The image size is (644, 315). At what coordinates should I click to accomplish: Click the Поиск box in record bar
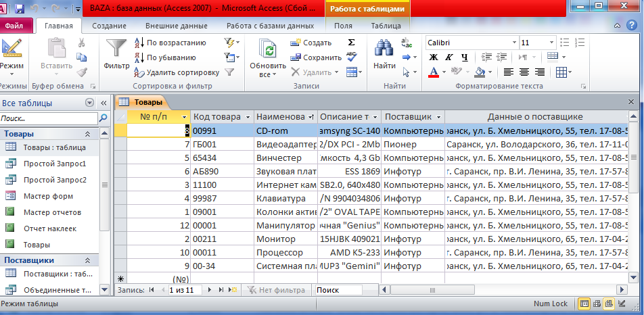pos(338,290)
